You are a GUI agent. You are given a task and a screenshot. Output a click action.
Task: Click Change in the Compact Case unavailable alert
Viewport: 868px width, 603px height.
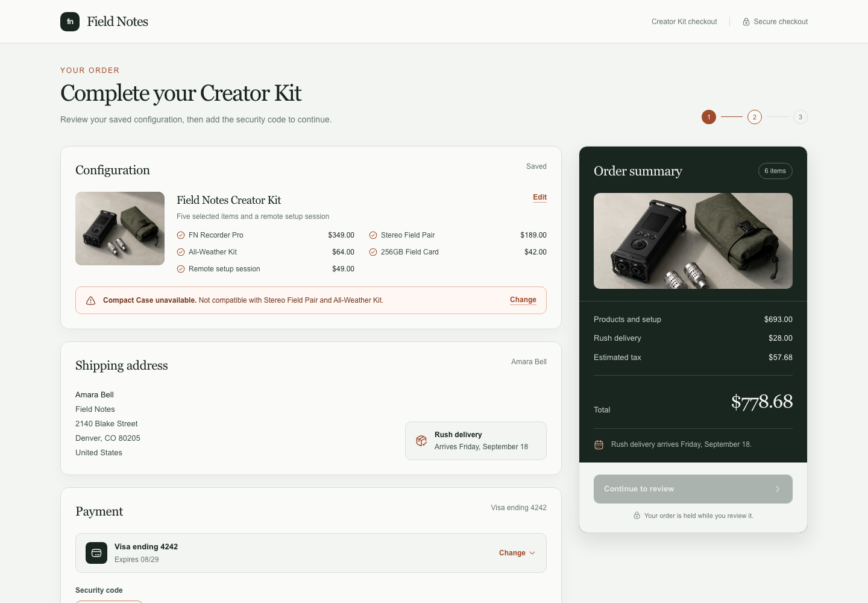523,300
